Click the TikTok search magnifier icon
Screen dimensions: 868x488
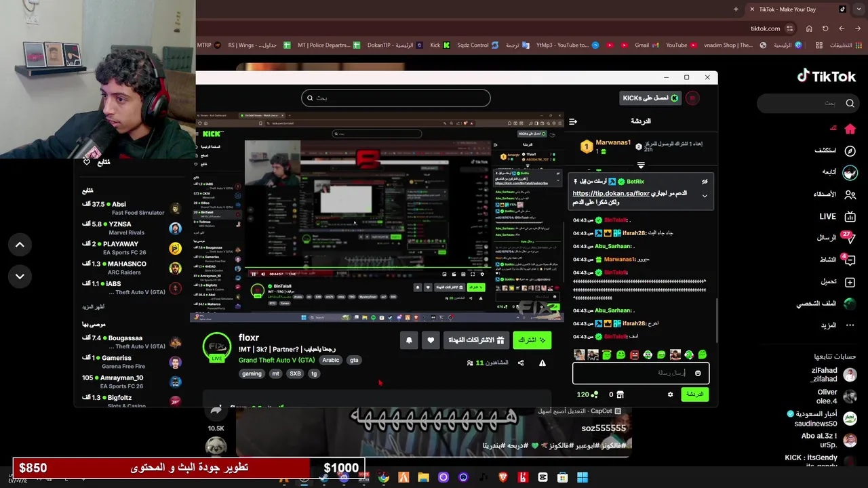[x=850, y=103]
